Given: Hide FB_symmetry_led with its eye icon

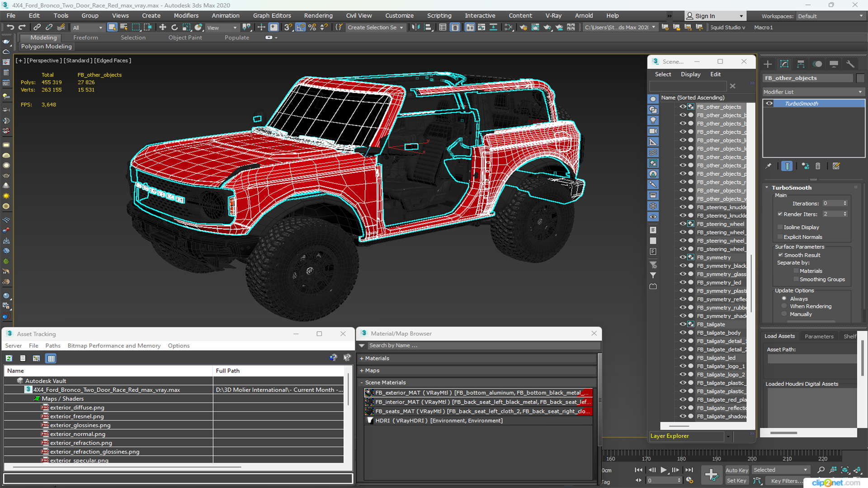Looking at the screenshot, I should point(683,282).
